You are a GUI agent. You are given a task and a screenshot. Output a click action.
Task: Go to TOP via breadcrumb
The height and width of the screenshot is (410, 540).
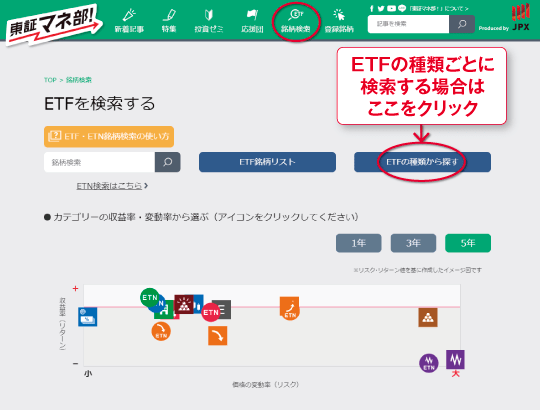(50, 80)
